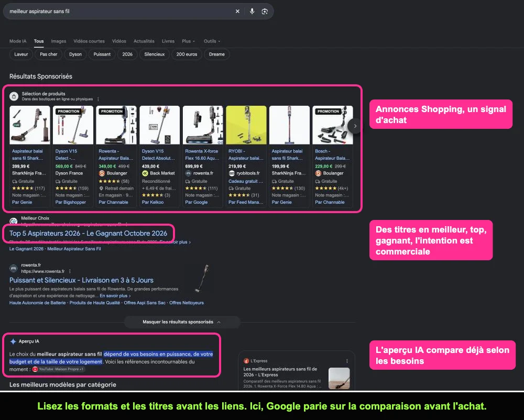The width and height of the screenshot is (524, 420).
Task: Click the rowenta.fr site favicon
Action: (x=14, y=268)
